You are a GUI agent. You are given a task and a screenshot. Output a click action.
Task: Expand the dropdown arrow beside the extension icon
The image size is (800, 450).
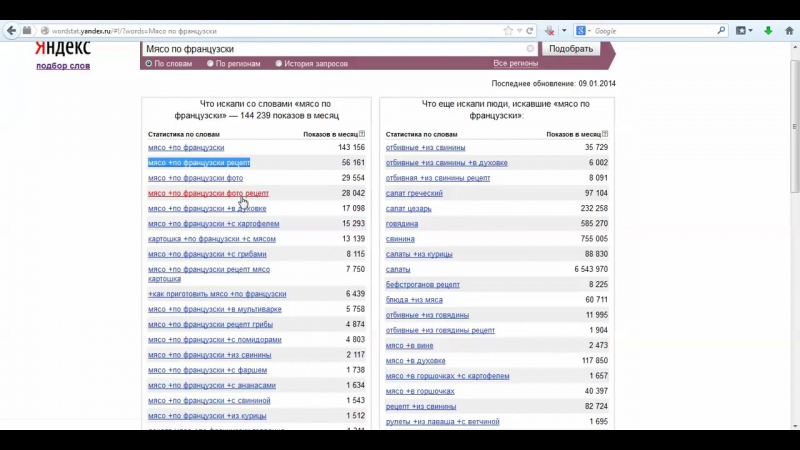coord(564,31)
